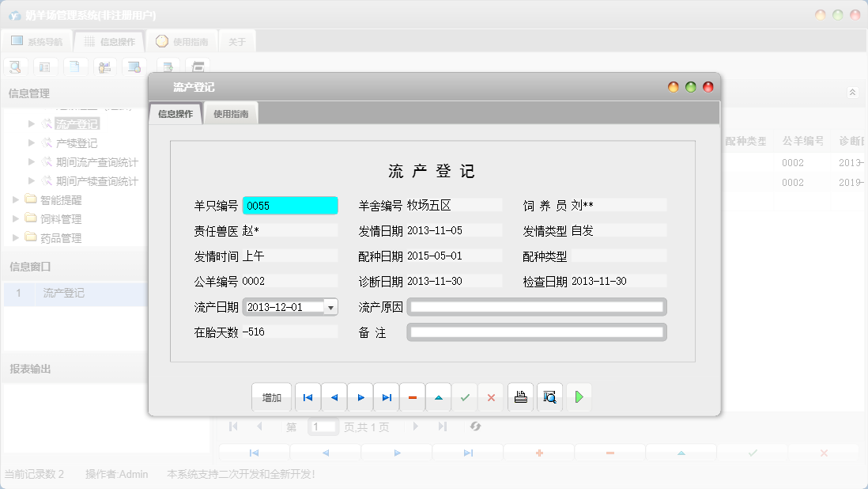868x489 pixels.
Task: Open print preview magnifier icon in dialog
Action: tap(549, 397)
